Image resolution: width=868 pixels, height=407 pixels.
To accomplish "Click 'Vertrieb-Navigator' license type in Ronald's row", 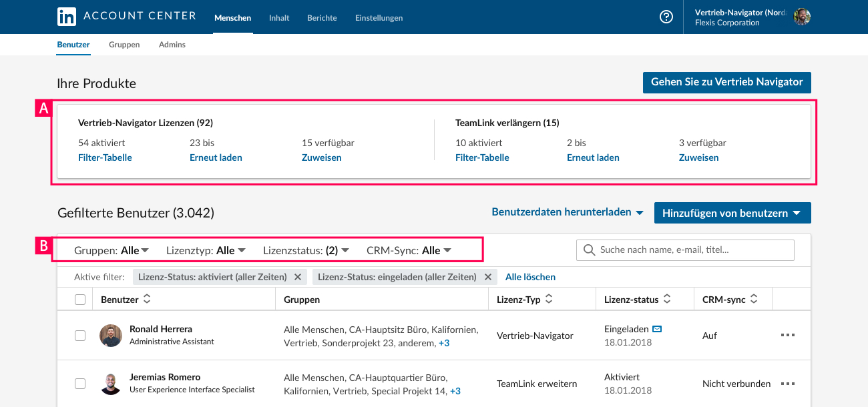I will pos(535,336).
